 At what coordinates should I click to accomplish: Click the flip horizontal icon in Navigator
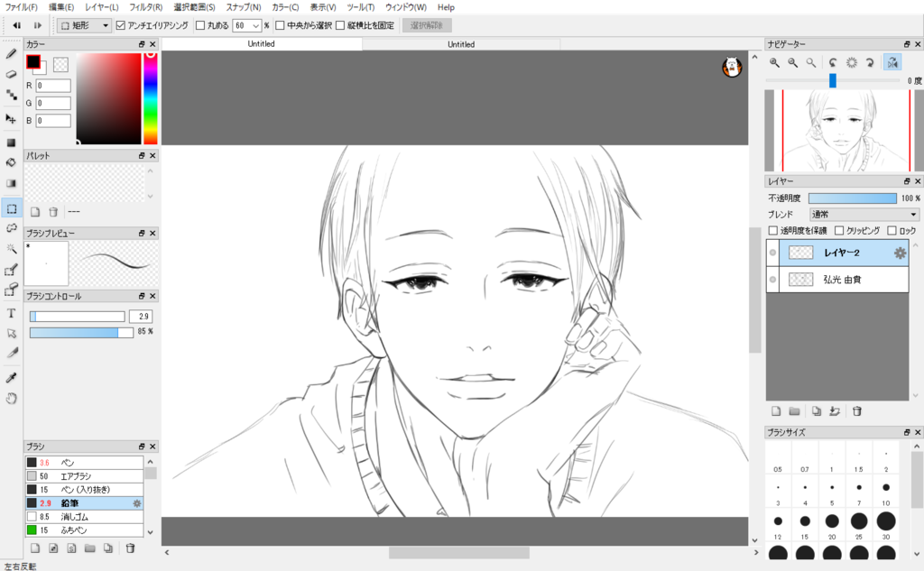(892, 62)
